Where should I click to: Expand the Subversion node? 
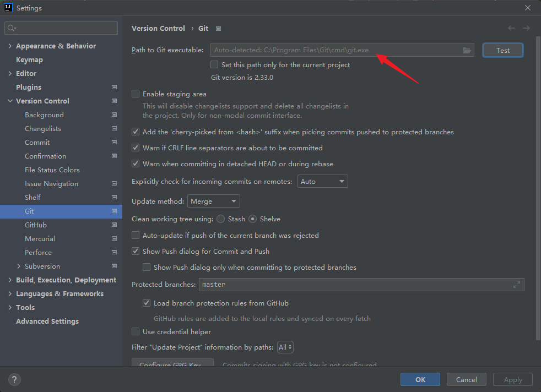click(19, 266)
